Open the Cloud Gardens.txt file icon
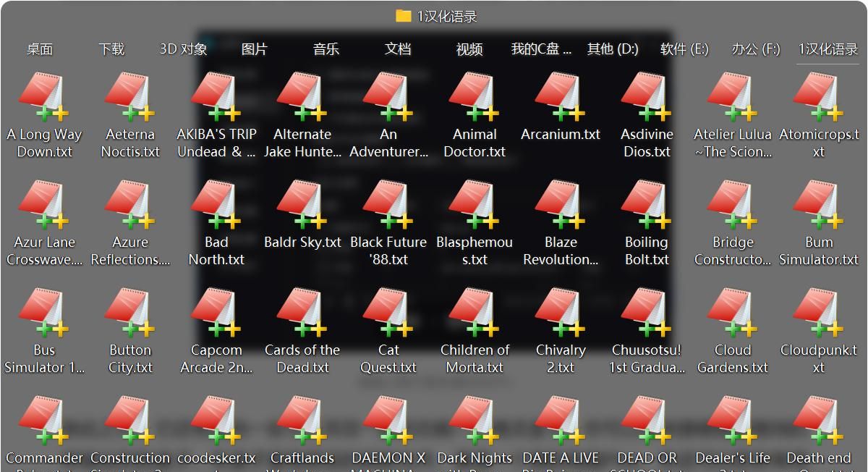 [x=733, y=312]
